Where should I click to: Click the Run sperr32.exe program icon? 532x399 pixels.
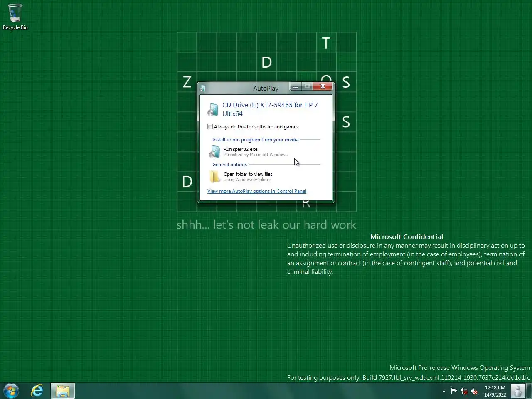[x=214, y=152]
